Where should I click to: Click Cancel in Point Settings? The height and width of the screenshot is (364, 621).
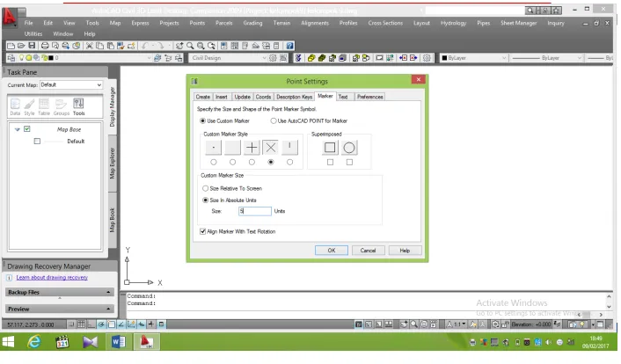coord(368,251)
